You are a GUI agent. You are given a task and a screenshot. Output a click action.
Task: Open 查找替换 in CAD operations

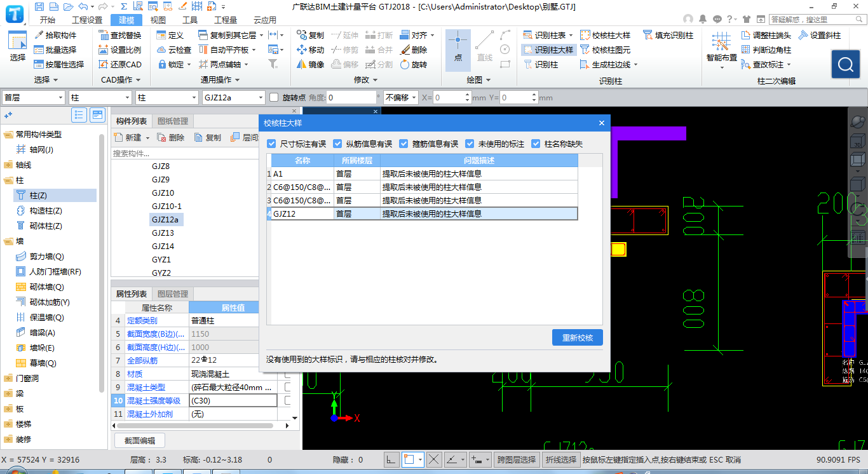click(120, 35)
